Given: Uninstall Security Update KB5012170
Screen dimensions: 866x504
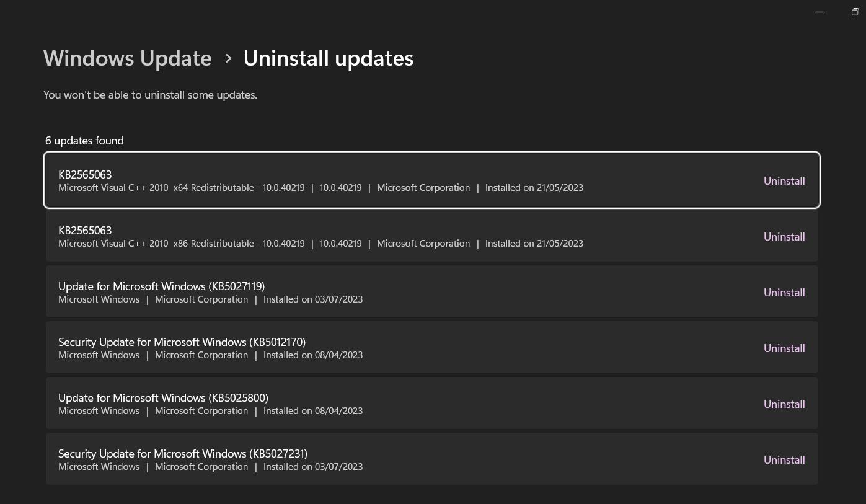Looking at the screenshot, I should click(784, 348).
